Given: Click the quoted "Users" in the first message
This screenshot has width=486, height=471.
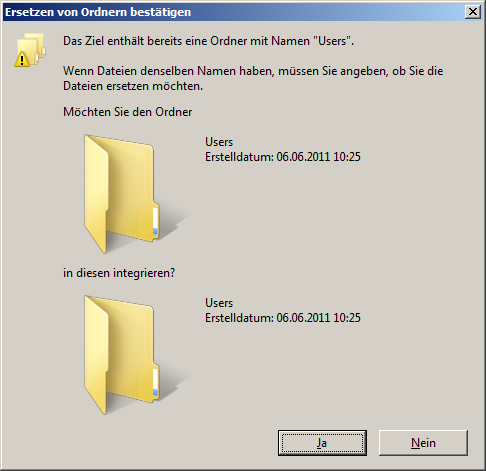Looking at the screenshot, I should click(331, 41).
